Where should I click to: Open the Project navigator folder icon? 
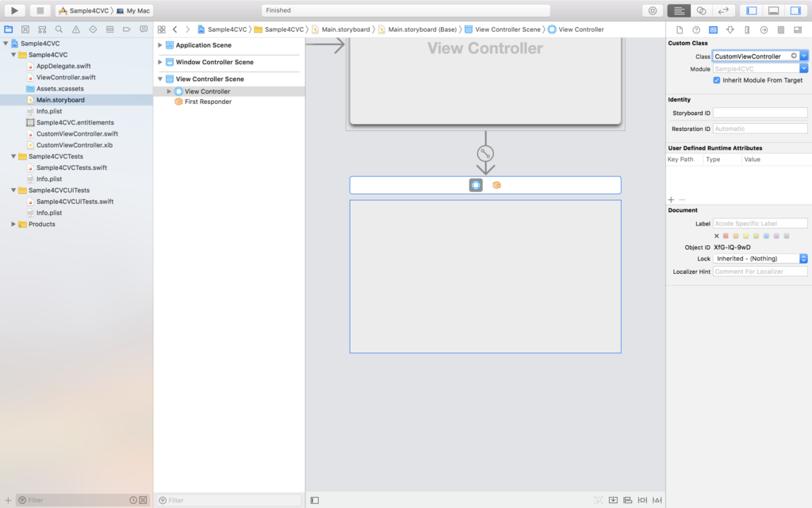pyautogui.click(x=8, y=29)
